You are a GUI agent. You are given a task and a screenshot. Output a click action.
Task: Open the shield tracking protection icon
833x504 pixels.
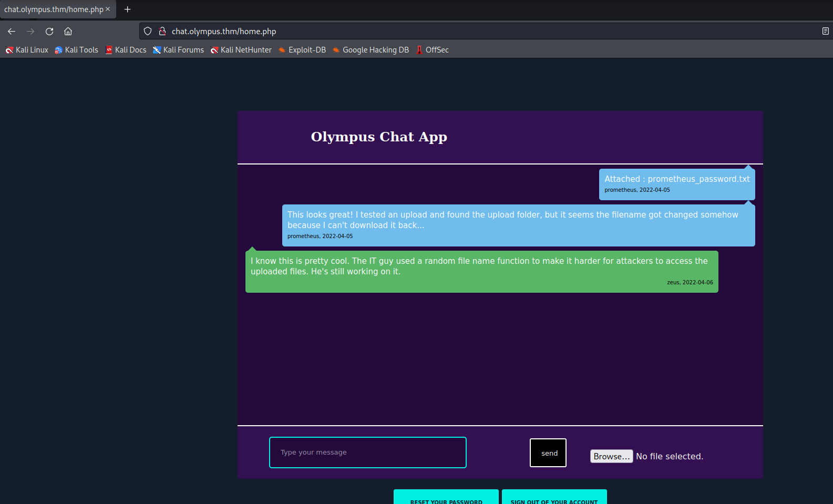pyautogui.click(x=148, y=32)
